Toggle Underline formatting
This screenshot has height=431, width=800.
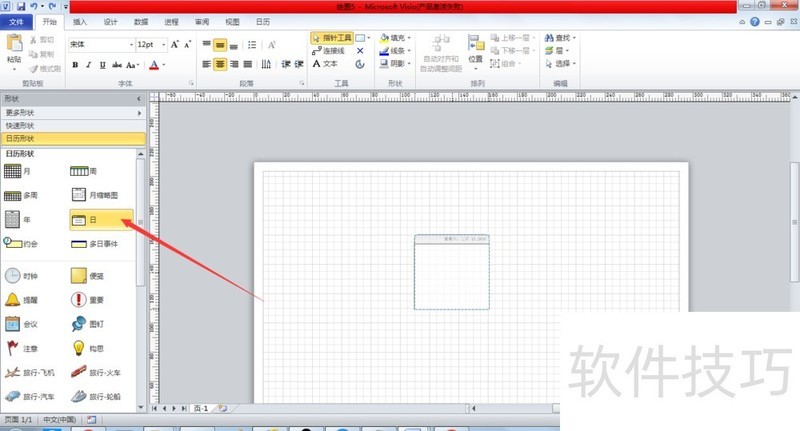pyautogui.click(x=103, y=65)
